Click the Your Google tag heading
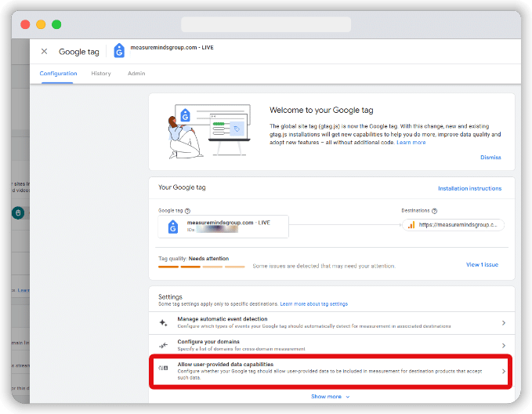 point(182,187)
